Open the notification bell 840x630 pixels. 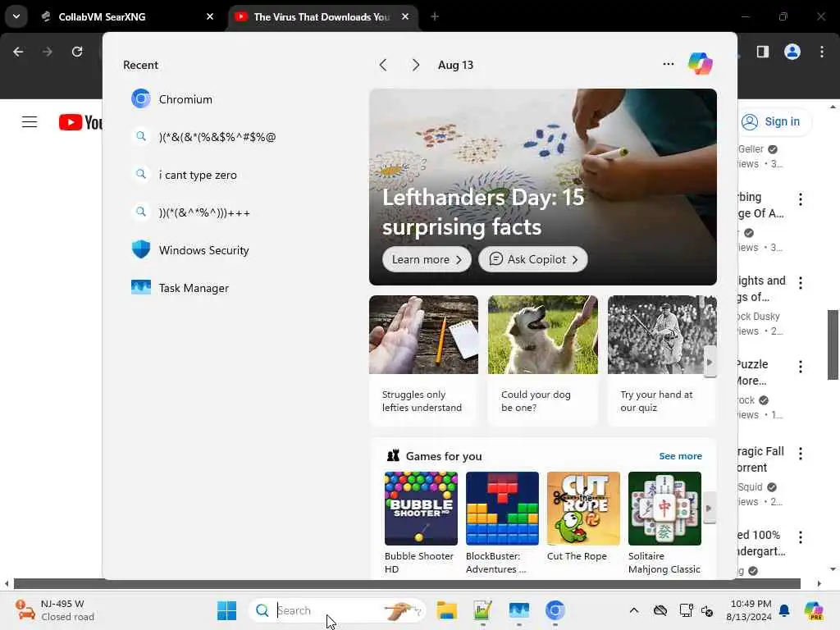[x=784, y=610]
